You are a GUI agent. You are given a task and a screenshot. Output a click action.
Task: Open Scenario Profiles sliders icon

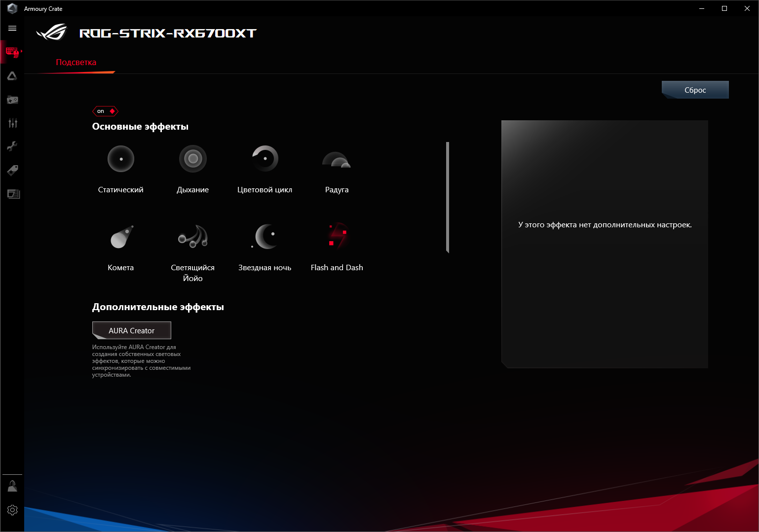pyautogui.click(x=12, y=123)
